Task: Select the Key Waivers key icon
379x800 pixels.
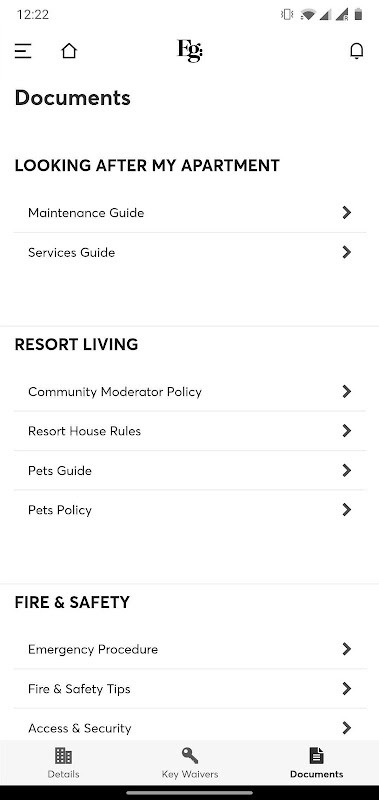Action: [x=190, y=755]
